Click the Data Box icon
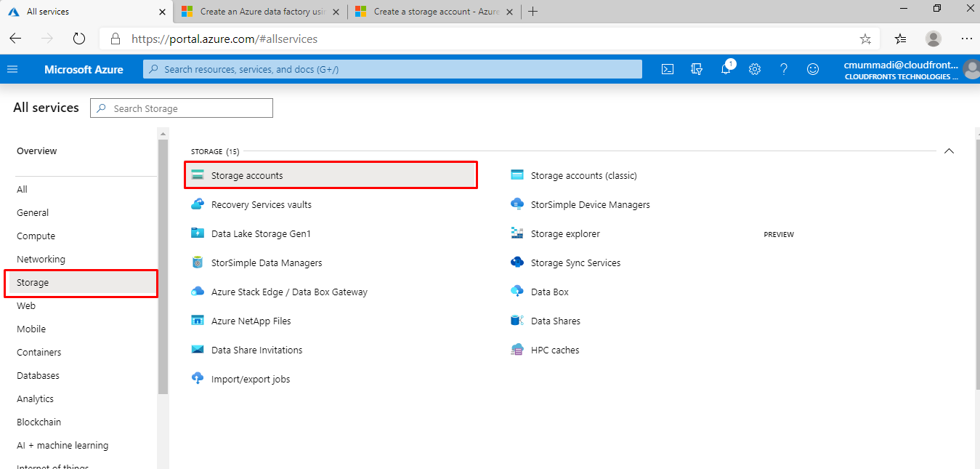980x469 pixels. tap(517, 292)
